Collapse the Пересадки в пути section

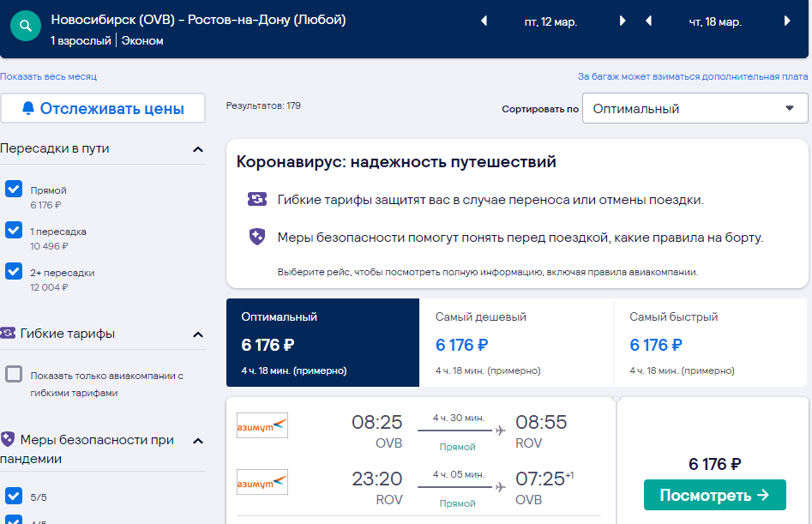pos(198,149)
